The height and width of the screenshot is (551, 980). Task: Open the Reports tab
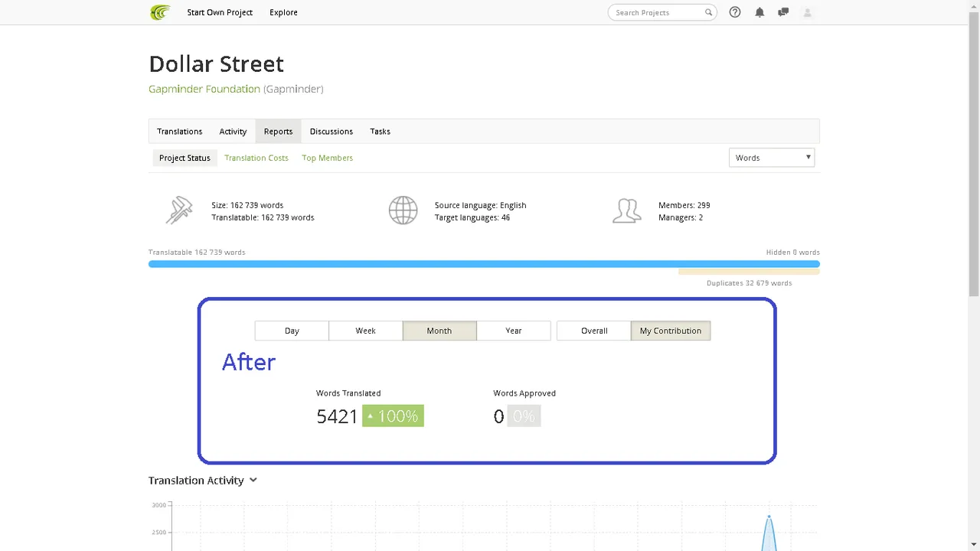coord(278,132)
